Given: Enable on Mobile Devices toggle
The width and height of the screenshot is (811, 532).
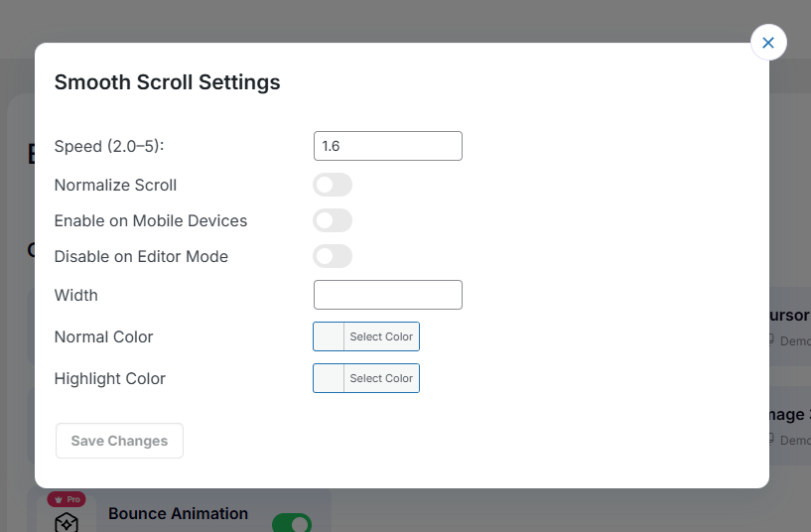Looking at the screenshot, I should click(x=333, y=220).
